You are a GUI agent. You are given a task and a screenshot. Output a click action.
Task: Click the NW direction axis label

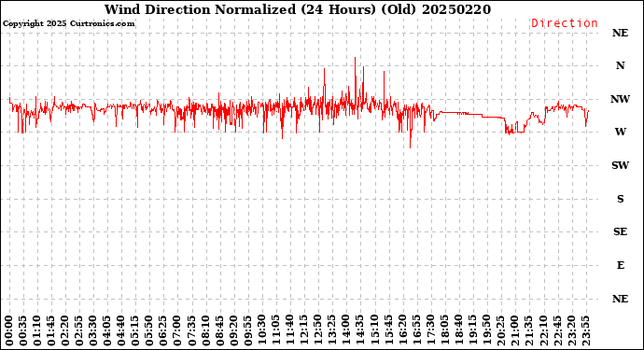(x=620, y=99)
